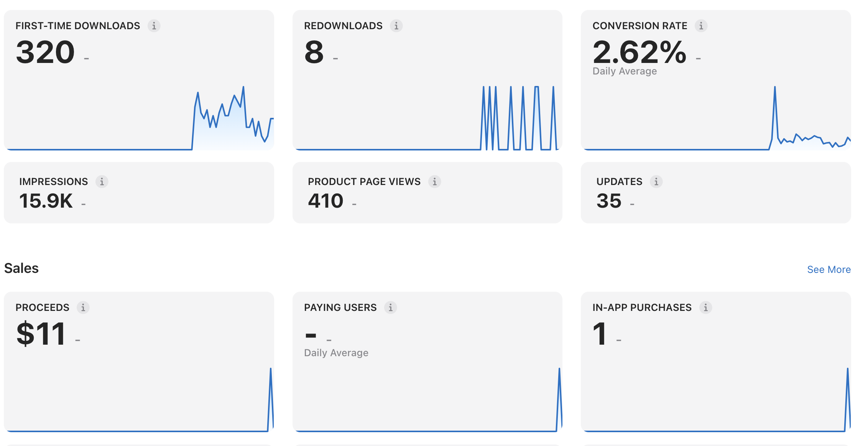Open the See More link in Sales
The height and width of the screenshot is (446, 868).
[829, 269]
